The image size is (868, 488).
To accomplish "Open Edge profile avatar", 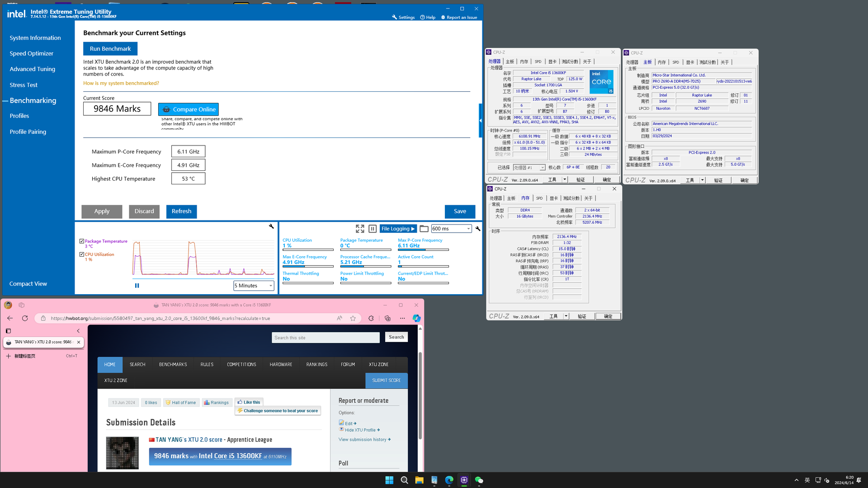I will (x=8, y=305).
